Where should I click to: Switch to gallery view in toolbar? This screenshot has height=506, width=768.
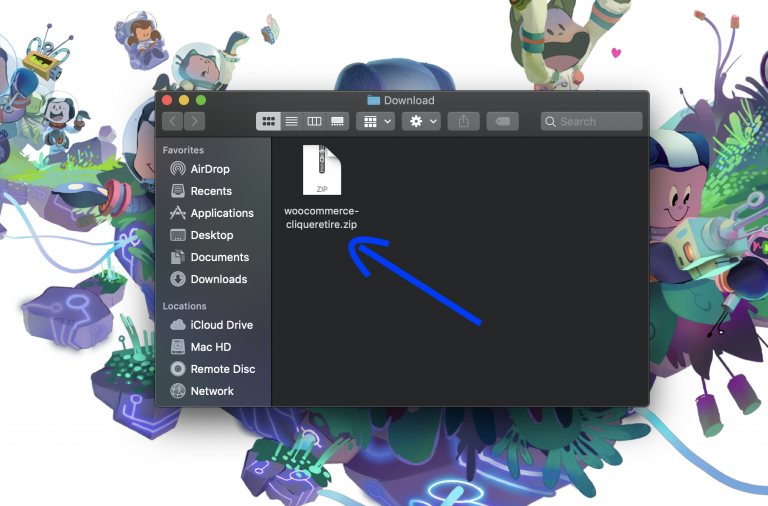pos(337,121)
